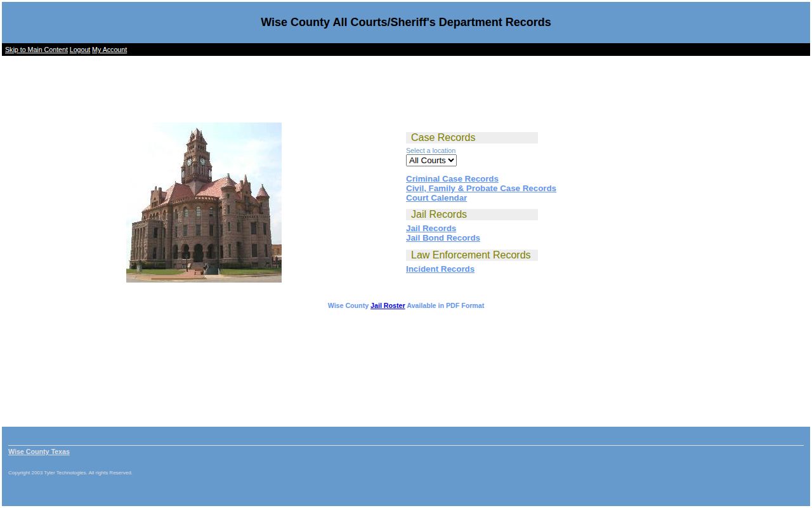Click the Logout link
This screenshot has width=812, height=508.
tap(80, 50)
